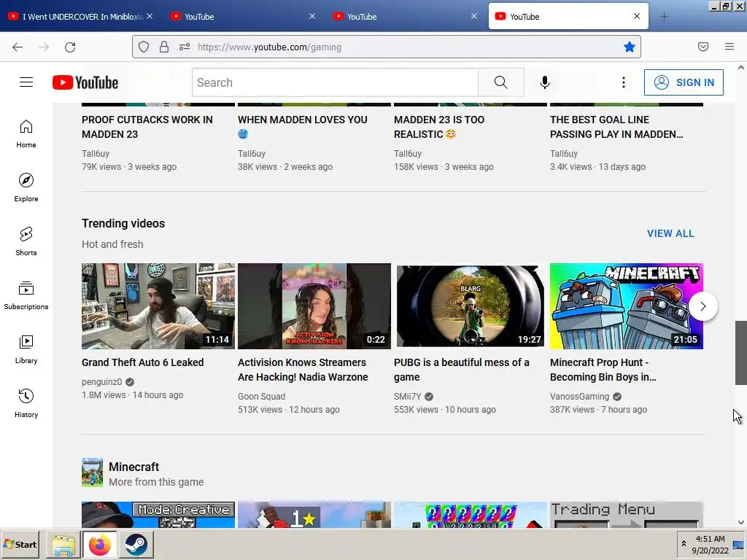Open THE BEST GOAL LINE PASSING PLAY video

(x=616, y=127)
